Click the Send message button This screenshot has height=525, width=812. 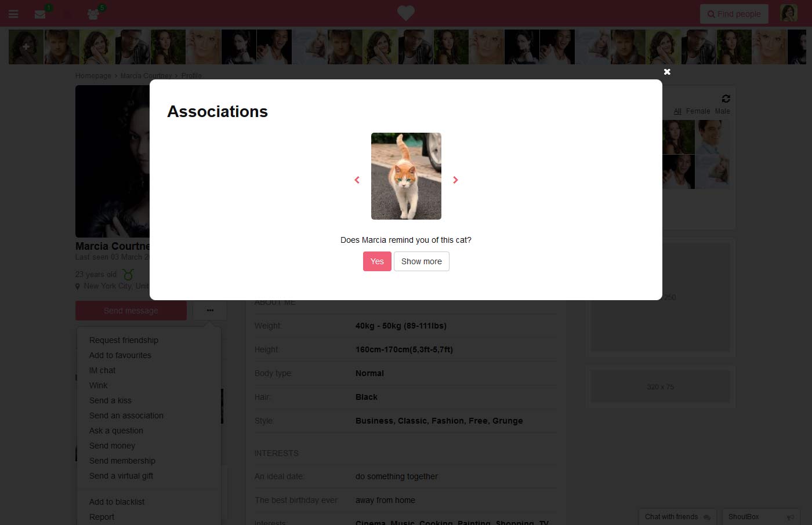[131, 311]
